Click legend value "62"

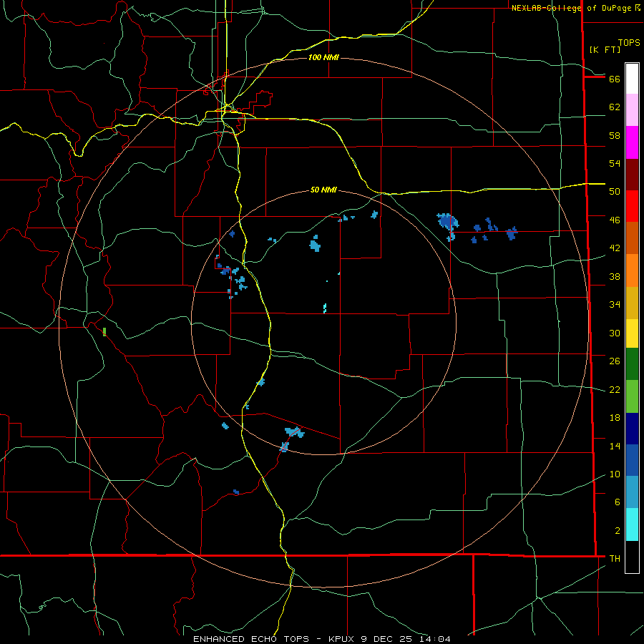pos(615,107)
